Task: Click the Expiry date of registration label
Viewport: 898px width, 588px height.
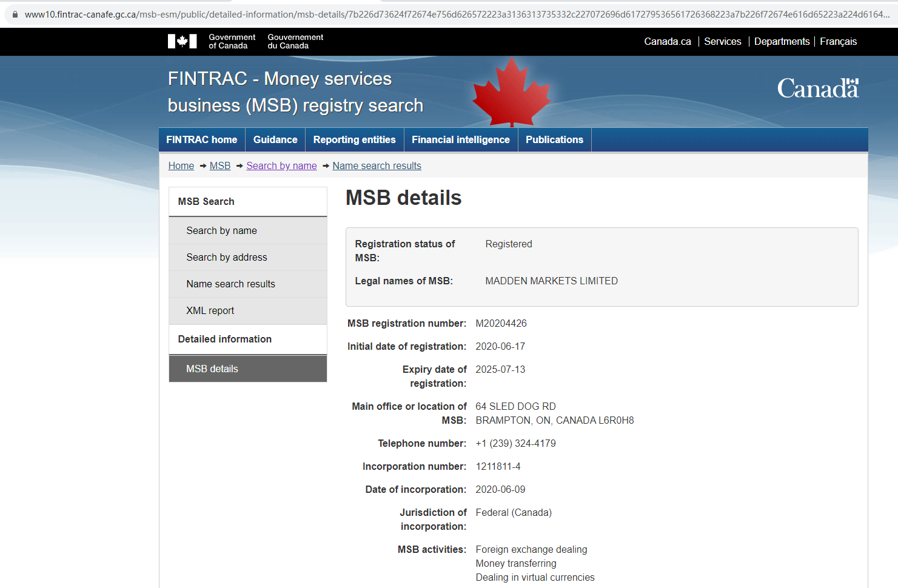Action: (435, 376)
